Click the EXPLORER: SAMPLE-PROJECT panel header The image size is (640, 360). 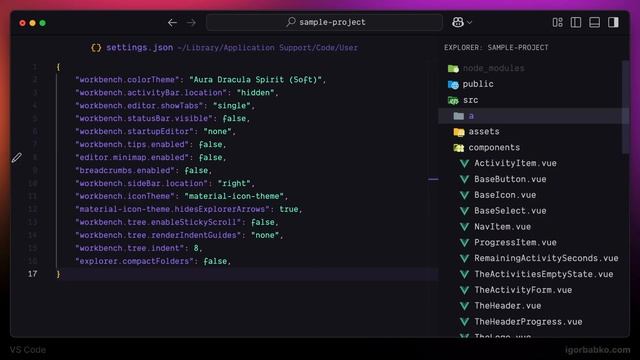[496, 47]
